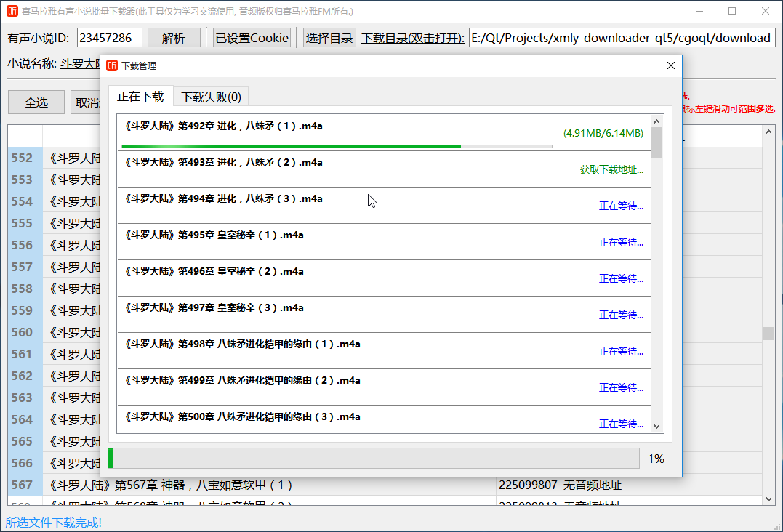Click 正在等待... status of 第497章
This screenshot has height=532, width=783.
pyautogui.click(x=621, y=315)
